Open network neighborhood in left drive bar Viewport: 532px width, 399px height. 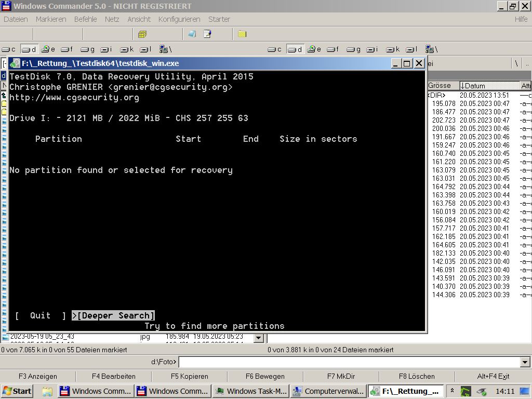(x=166, y=49)
